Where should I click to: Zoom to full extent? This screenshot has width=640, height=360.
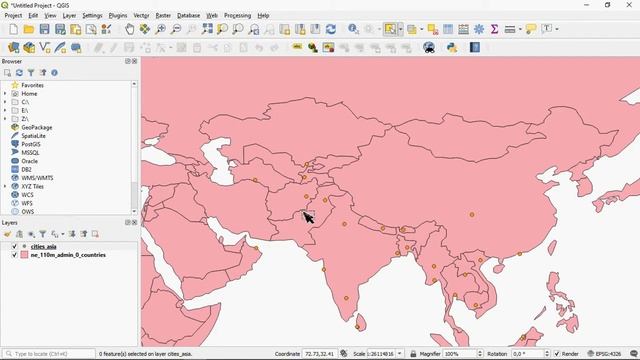tap(207, 29)
